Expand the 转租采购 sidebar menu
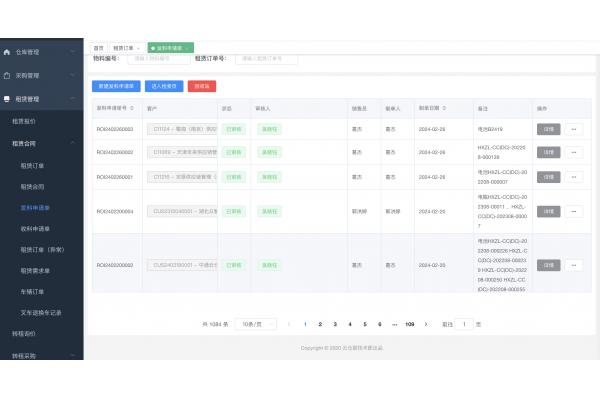This screenshot has width=600, height=400. click(75, 355)
